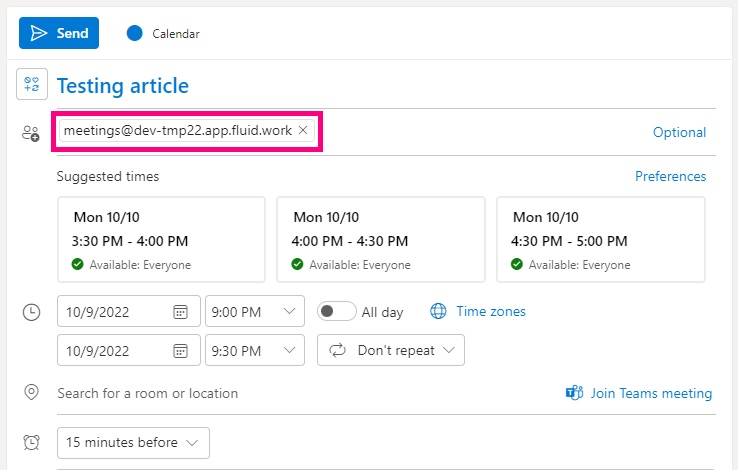The height and width of the screenshot is (470, 738).
Task: Click the Time zones globe icon
Action: tap(438, 311)
